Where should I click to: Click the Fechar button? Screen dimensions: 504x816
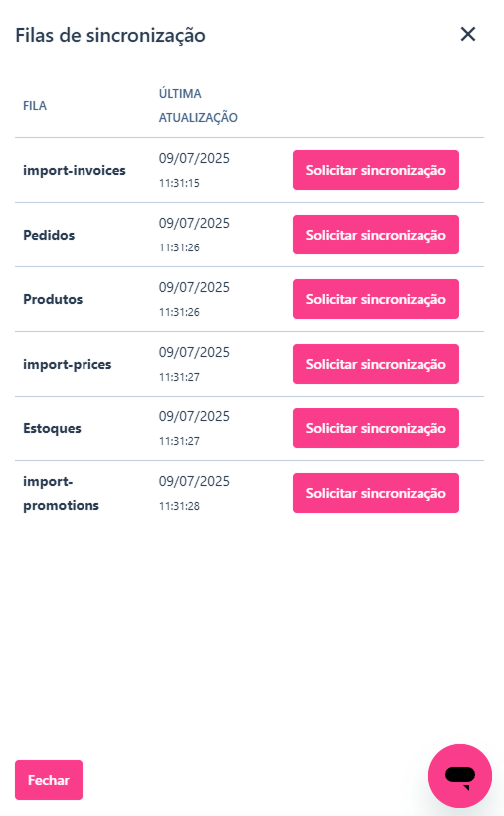coord(49,780)
